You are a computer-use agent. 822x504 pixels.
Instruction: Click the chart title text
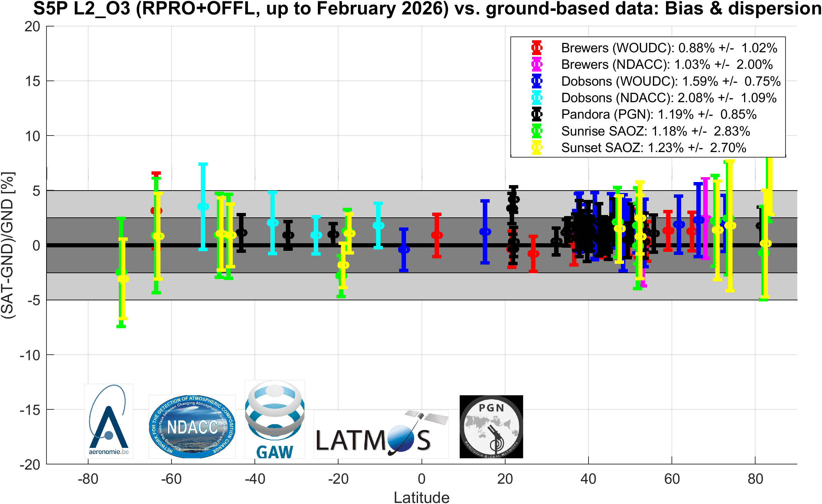point(427,9)
